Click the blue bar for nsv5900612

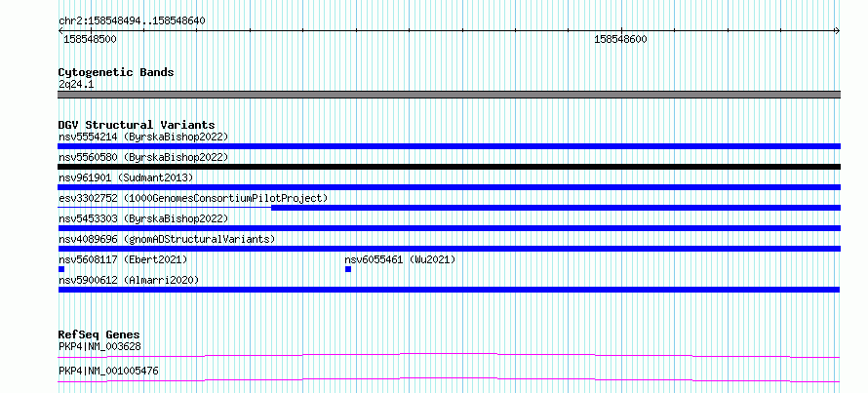(449, 290)
